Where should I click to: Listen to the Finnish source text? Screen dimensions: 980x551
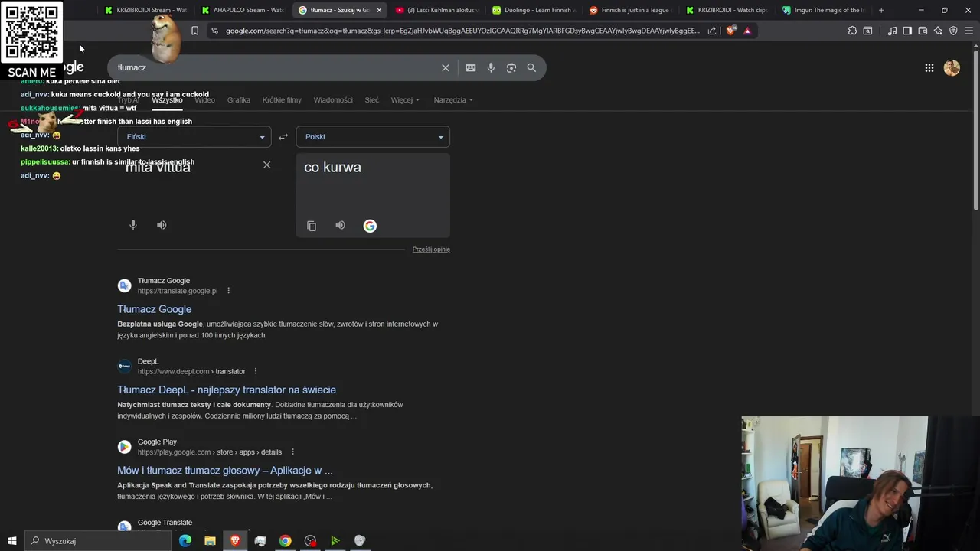pos(162,225)
